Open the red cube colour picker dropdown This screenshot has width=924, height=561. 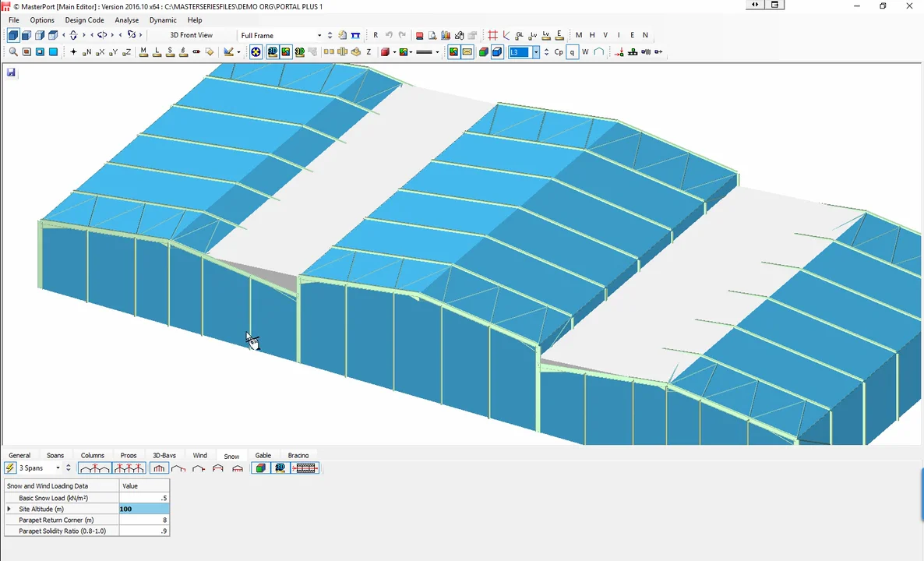click(395, 52)
